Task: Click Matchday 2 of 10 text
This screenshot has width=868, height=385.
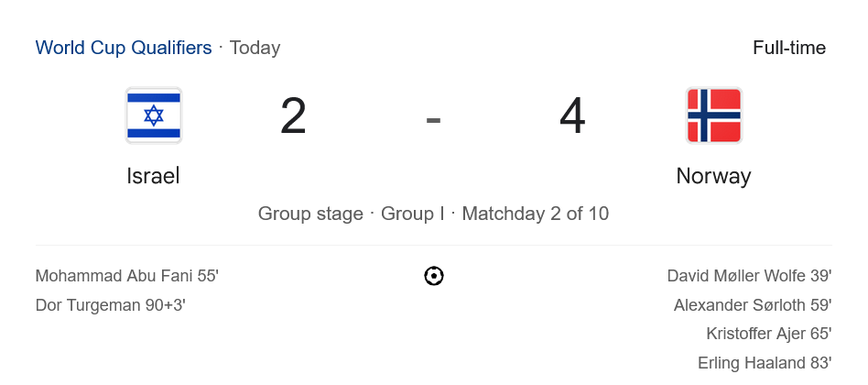Action: 535,214
